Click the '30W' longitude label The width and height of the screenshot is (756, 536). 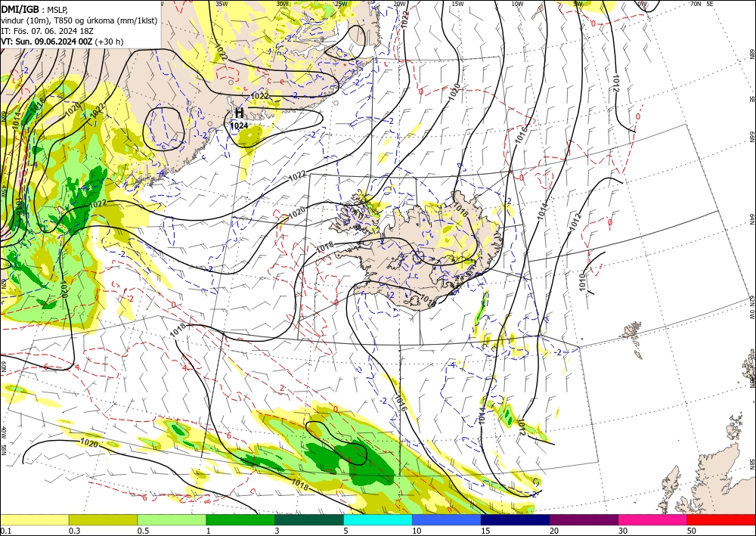click(283, 4)
